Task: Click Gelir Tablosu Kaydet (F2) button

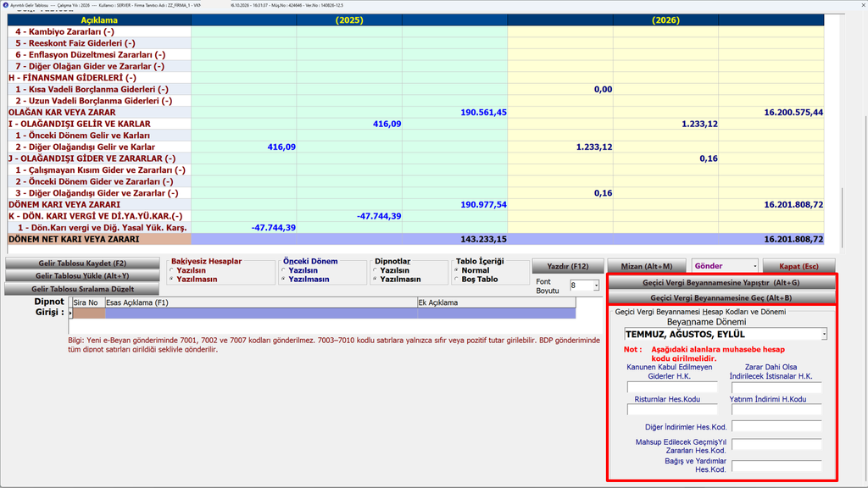Action: 82,263
